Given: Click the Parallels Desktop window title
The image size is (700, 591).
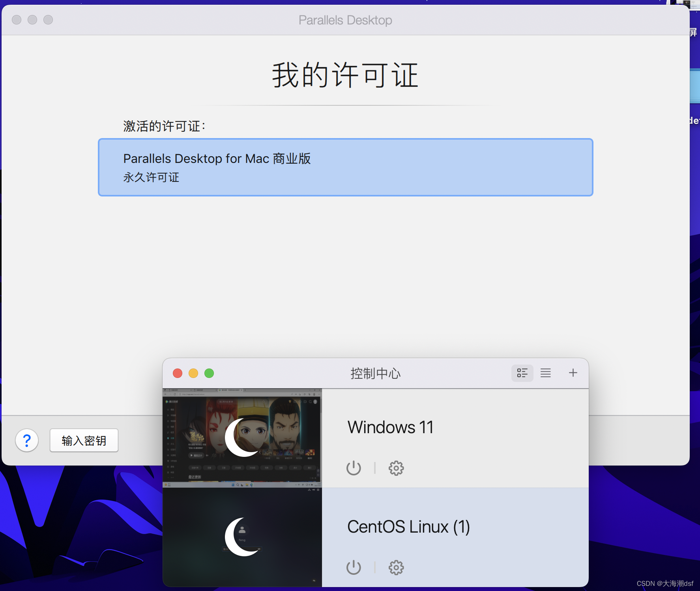Looking at the screenshot, I should pyautogui.click(x=345, y=20).
